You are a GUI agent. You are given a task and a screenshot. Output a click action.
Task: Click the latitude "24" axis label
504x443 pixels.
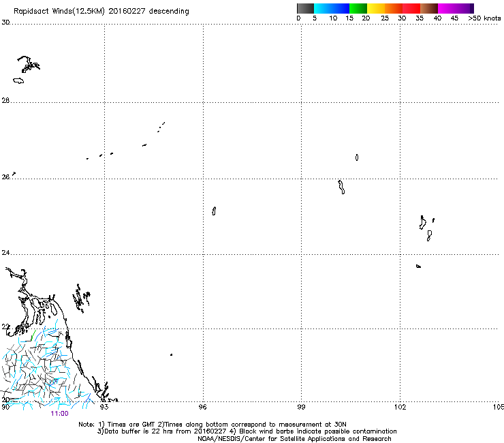(x=5, y=253)
